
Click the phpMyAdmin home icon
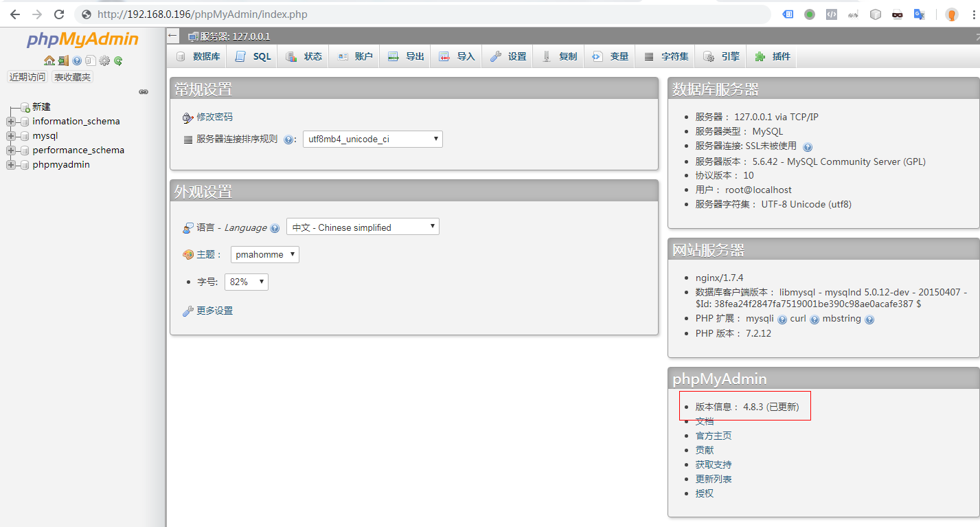point(49,60)
